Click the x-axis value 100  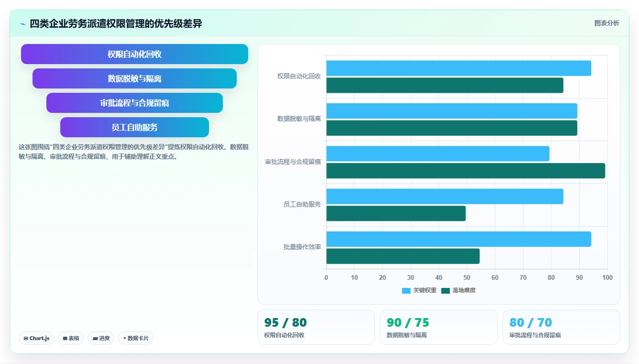[607, 277]
